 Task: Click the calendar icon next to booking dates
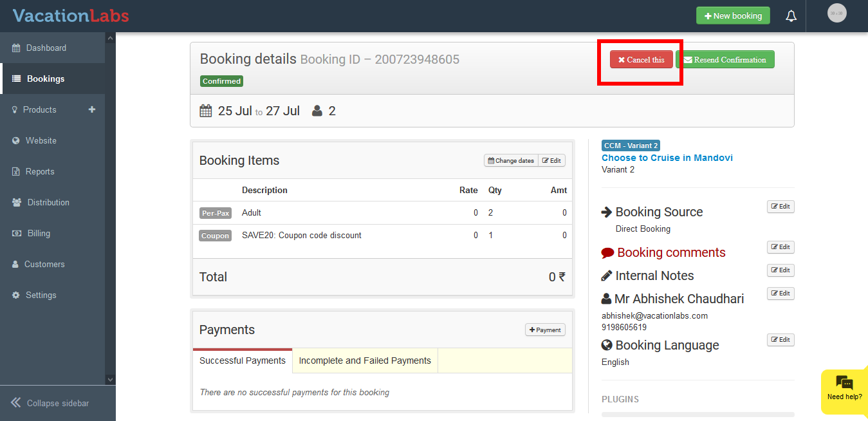pyautogui.click(x=206, y=111)
